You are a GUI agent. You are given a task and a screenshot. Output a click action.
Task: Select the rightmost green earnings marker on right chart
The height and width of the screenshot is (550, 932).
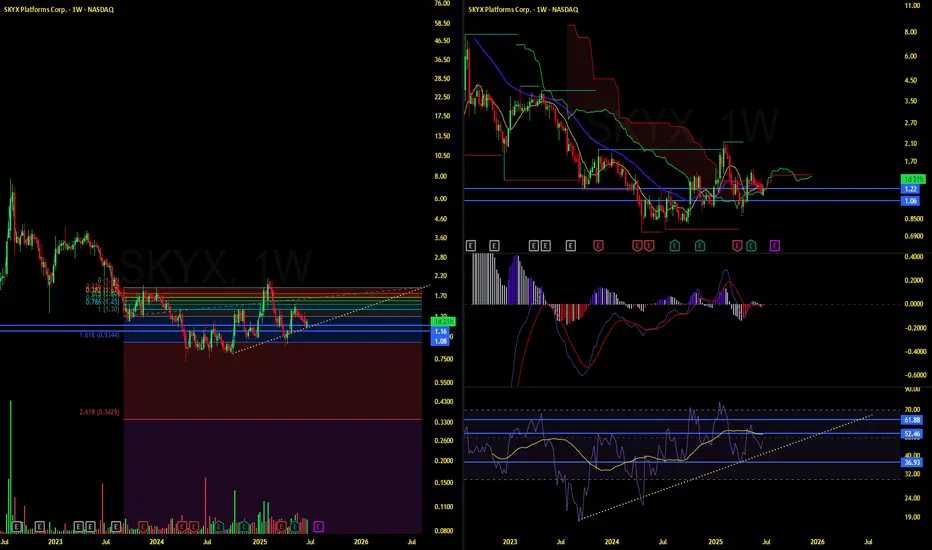(x=751, y=245)
